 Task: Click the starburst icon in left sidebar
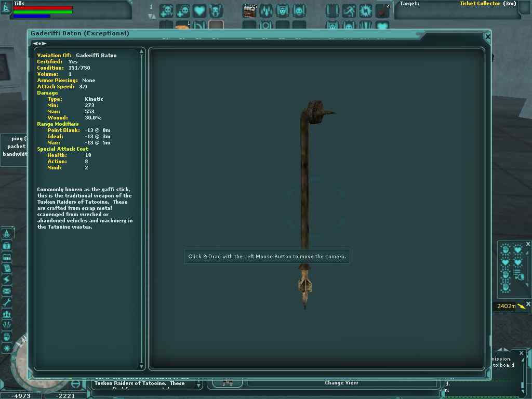click(7, 348)
